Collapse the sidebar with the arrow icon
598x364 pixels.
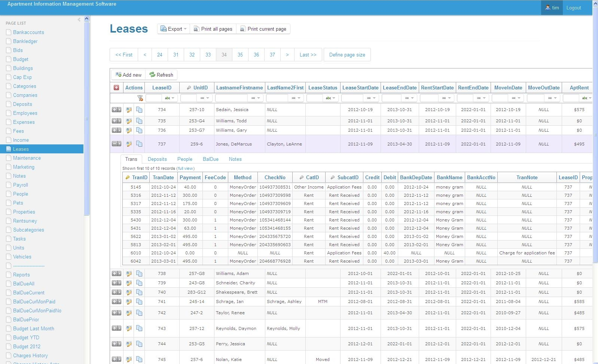click(x=79, y=19)
